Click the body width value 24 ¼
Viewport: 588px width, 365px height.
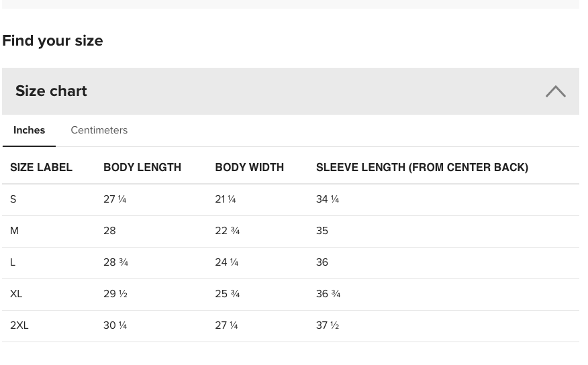point(226,262)
